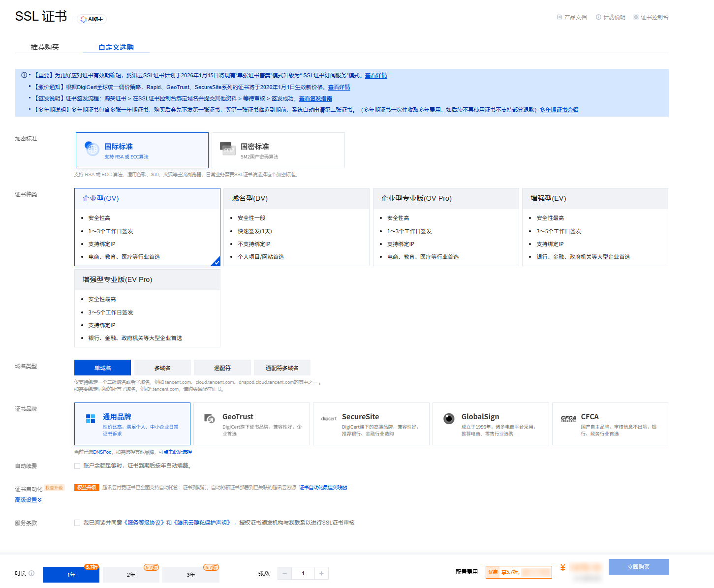Click the GlobalSign round logo
714x588 pixels.
(x=449, y=418)
